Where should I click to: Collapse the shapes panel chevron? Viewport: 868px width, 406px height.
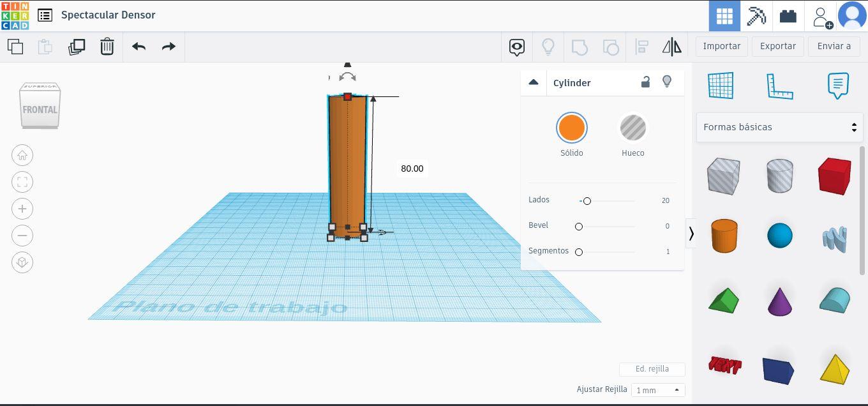[x=691, y=234]
